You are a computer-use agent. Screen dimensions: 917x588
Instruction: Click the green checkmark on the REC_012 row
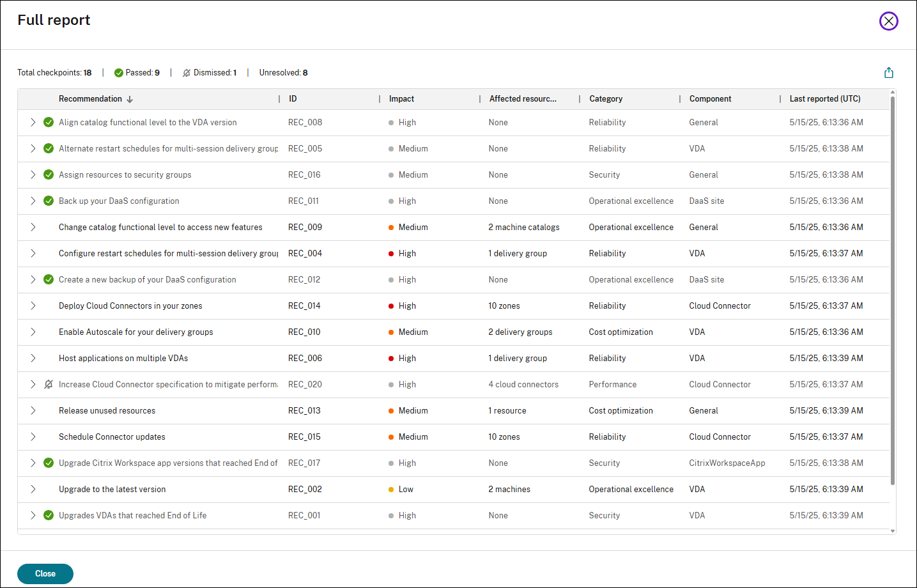click(x=49, y=279)
